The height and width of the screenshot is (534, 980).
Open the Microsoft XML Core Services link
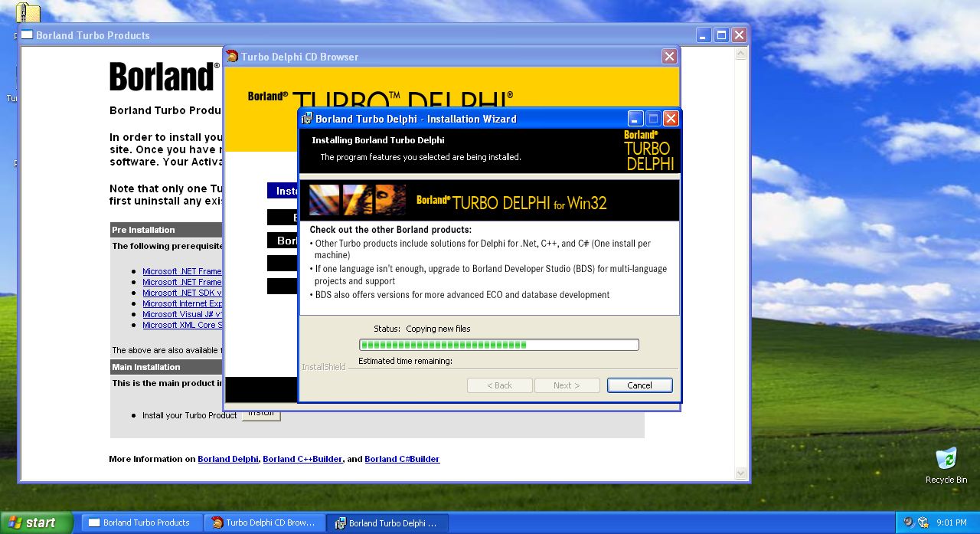click(182, 325)
